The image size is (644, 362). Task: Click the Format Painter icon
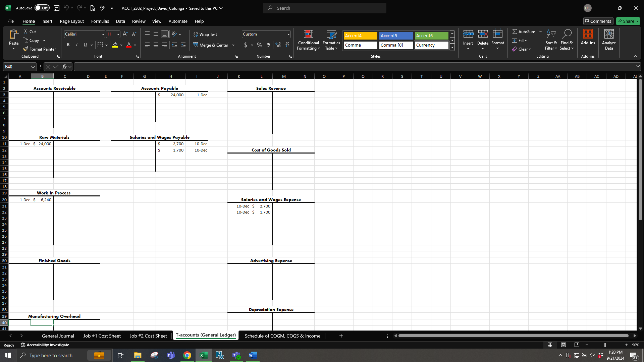tap(26, 49)
